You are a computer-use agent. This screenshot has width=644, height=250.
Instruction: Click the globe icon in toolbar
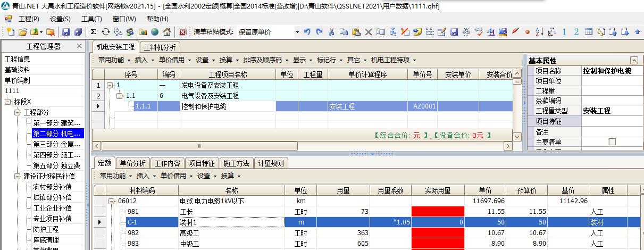click(154, 32)
